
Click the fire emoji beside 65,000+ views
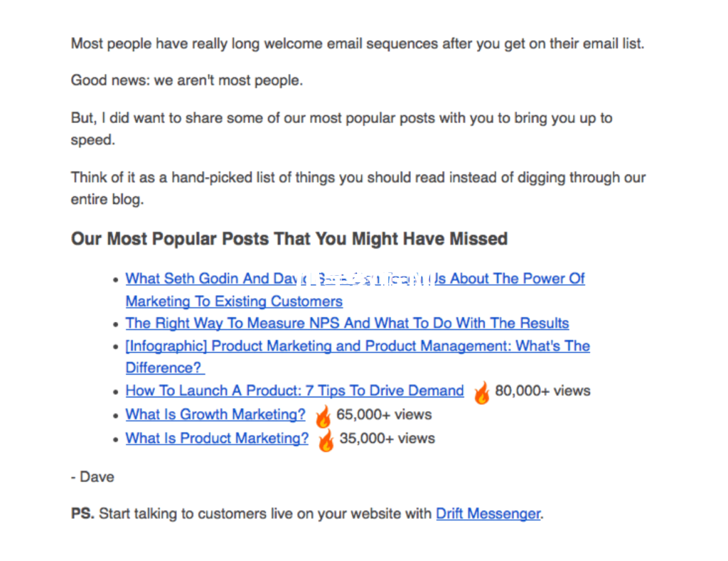point(323,416)
